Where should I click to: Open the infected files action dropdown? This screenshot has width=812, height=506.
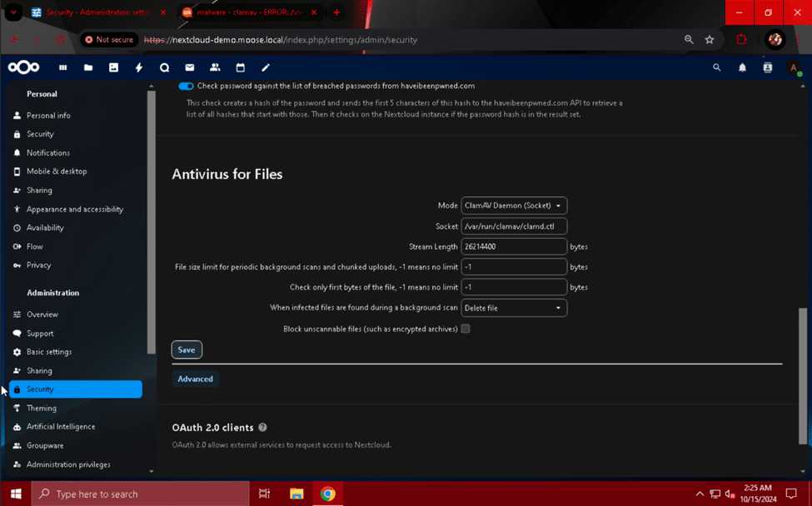[514, 308]
